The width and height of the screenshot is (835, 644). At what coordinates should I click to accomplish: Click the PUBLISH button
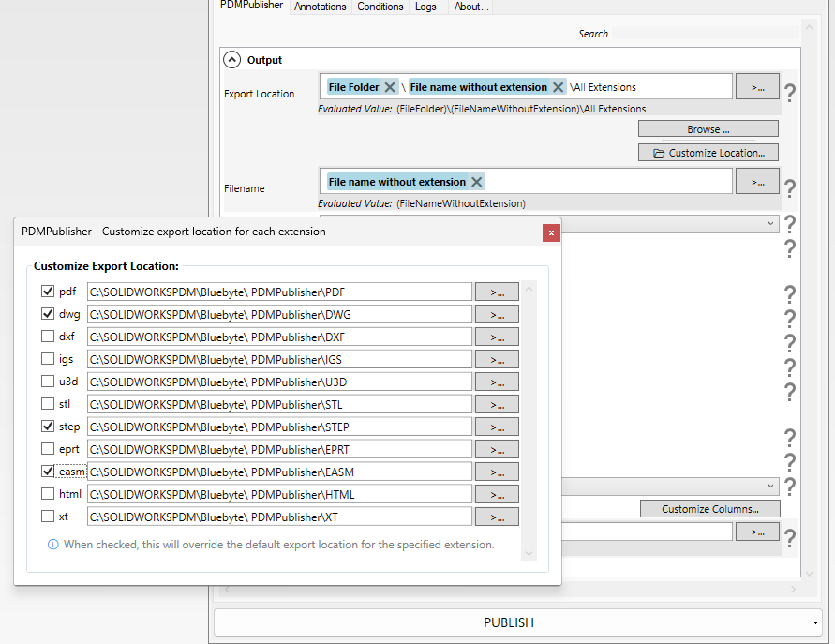coord(508,622)
